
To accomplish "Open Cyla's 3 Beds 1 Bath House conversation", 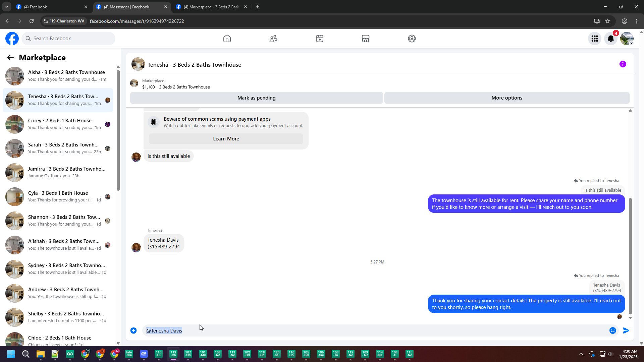I will point(58,196).
